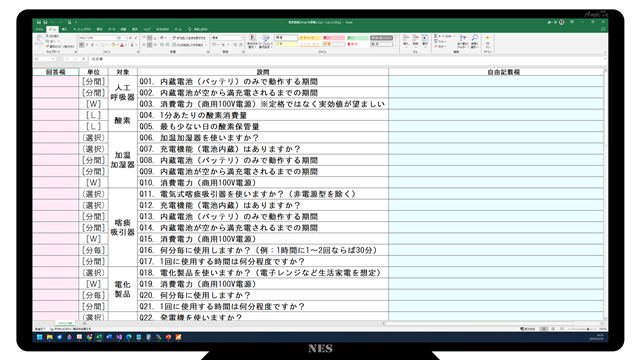This screenshot has width=640, height=360.
Task: Click the save icon in quick access toolbar
Action: (x=39, y=22)
